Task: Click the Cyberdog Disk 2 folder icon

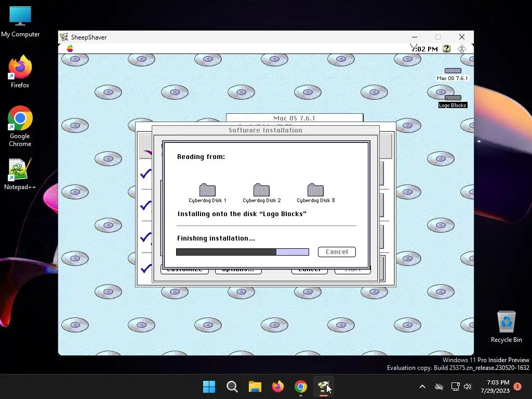Action: coord(262,190)
